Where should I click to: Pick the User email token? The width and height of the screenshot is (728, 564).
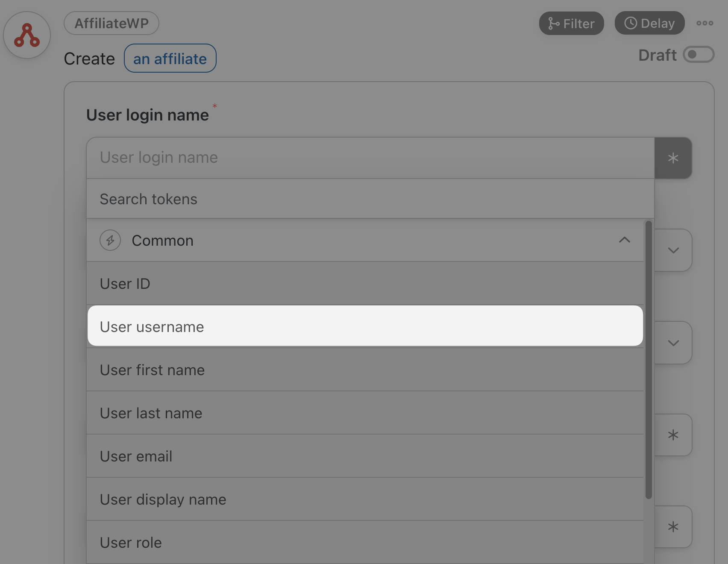pos(365,456)
